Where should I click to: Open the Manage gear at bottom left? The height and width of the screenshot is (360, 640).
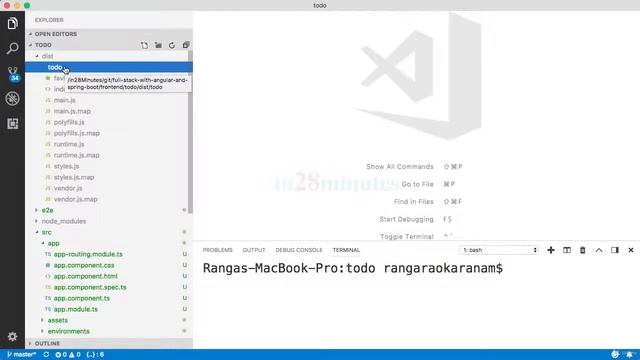pyautogui.click(x=12, y=336)
